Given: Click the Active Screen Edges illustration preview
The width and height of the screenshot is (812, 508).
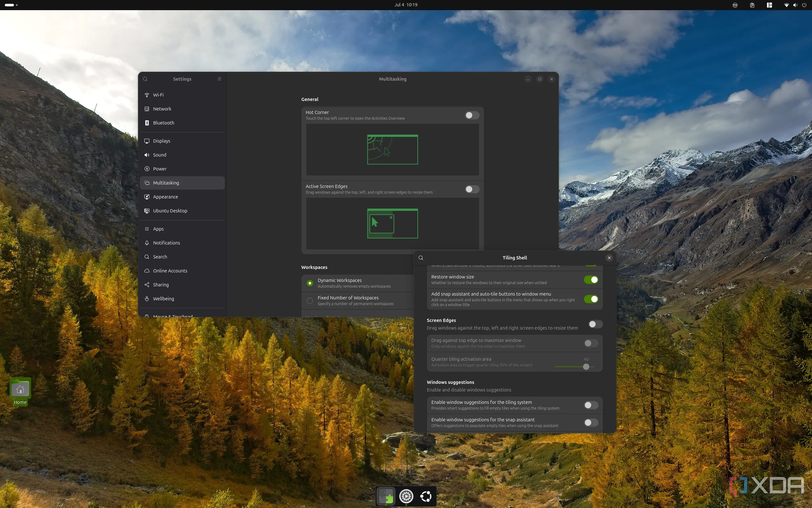Looking at the screenshot, I should click(392, 224).
